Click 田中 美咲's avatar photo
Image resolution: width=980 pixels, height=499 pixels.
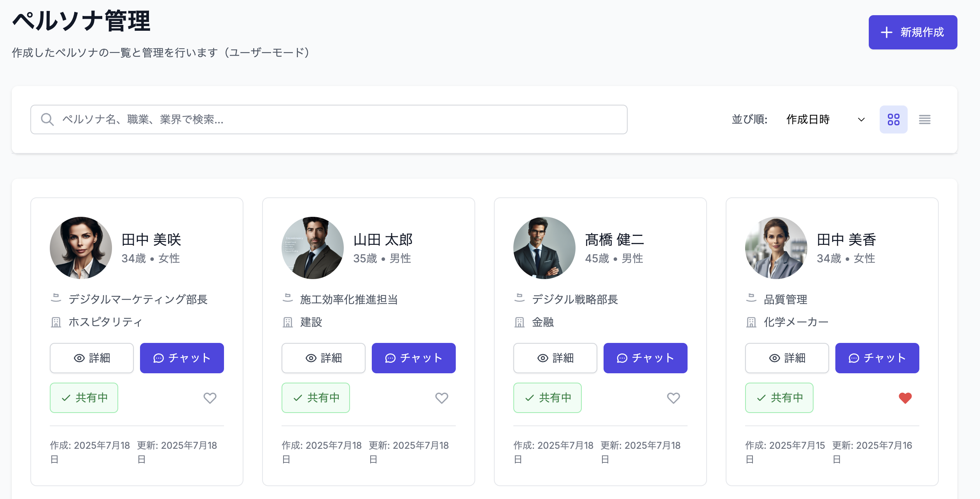tap(80, 248)
